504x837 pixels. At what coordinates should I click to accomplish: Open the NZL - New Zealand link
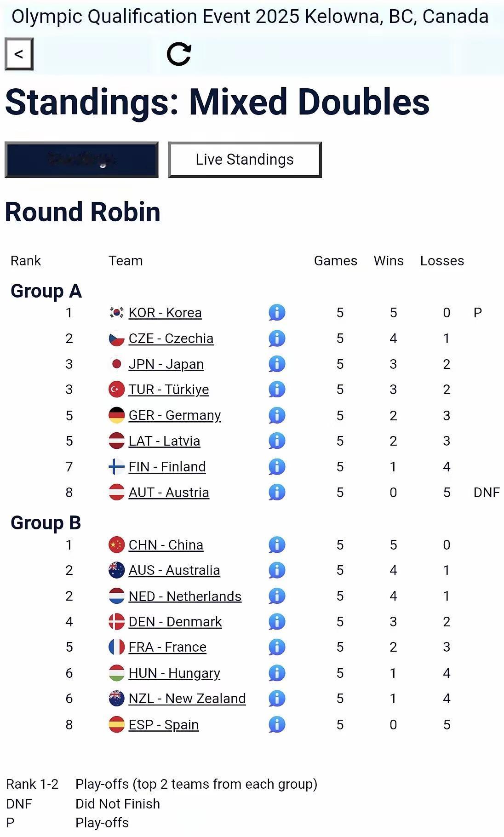[x=187, y=699]
